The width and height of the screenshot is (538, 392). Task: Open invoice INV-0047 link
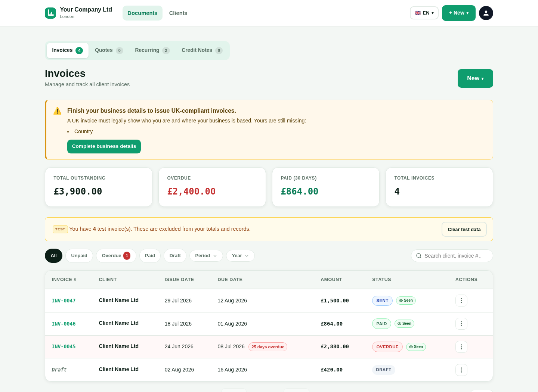coord(64,301)
